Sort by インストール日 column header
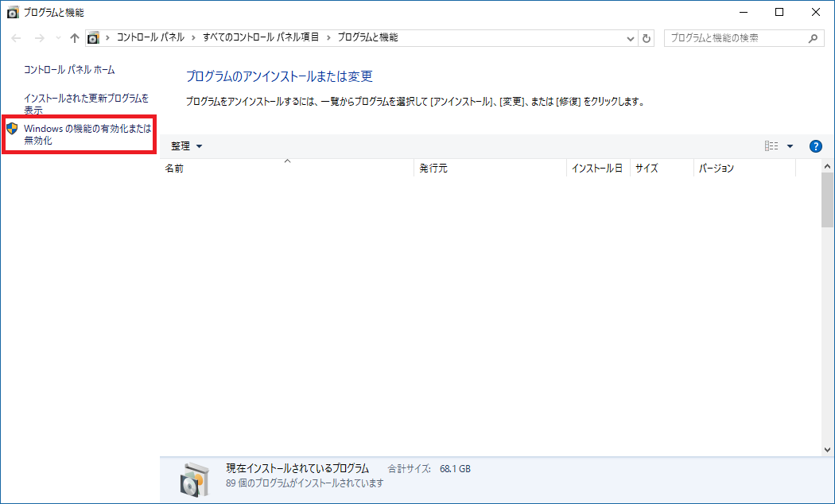The height and width of the screenshot is (504, 835). tap(597, 169)
